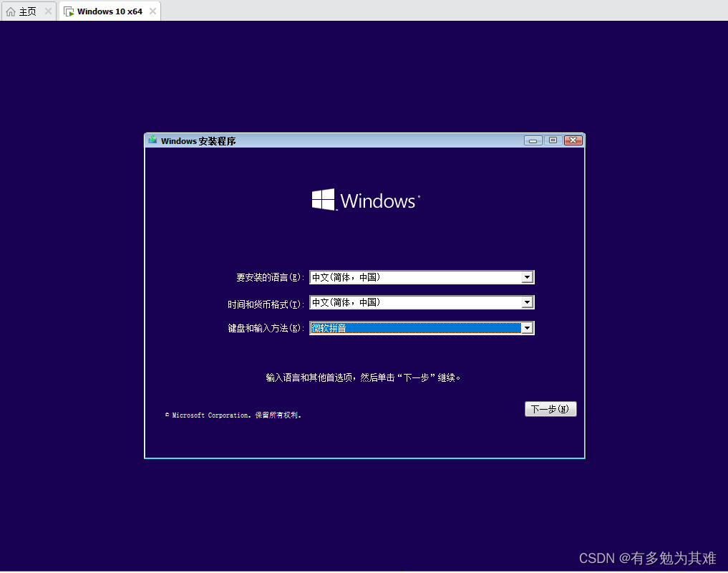Click the Windows 安装程序 title bar icon
This screenshot has height=573, width=728.
(x=152, y=140)
